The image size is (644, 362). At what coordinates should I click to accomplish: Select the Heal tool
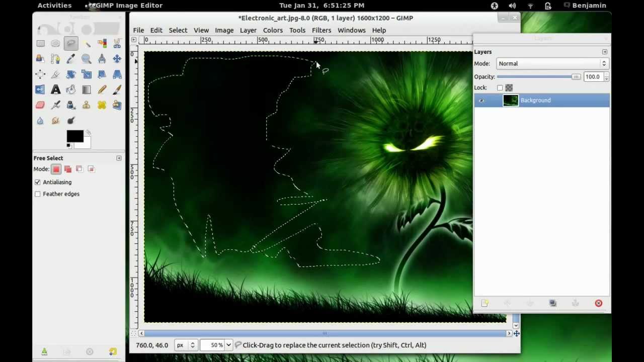point(102,105)
